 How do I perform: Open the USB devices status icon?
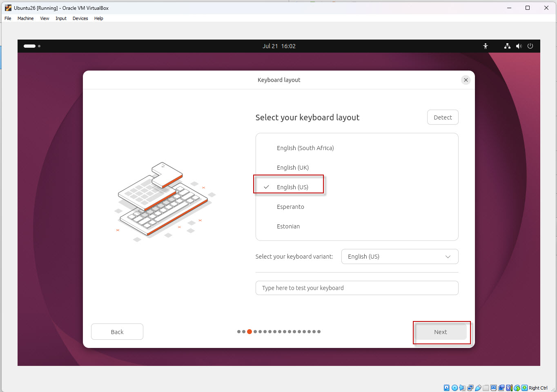[x=478, y=388]
